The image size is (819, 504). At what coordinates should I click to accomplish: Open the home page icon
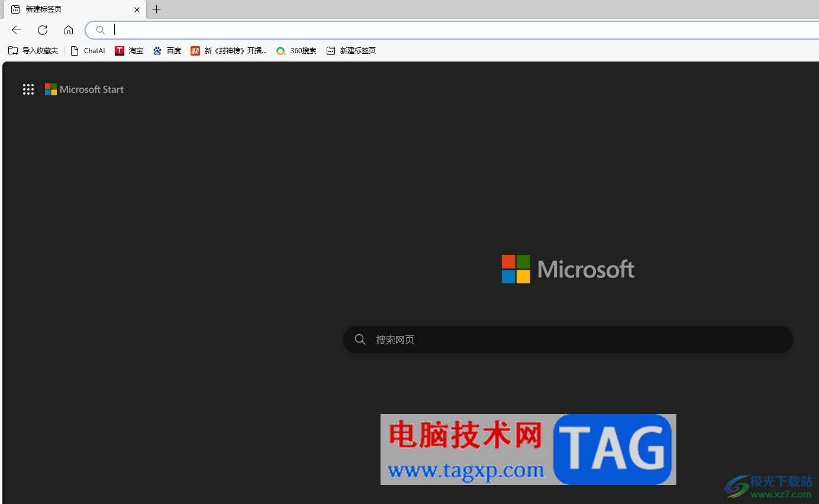coord(69,30)
